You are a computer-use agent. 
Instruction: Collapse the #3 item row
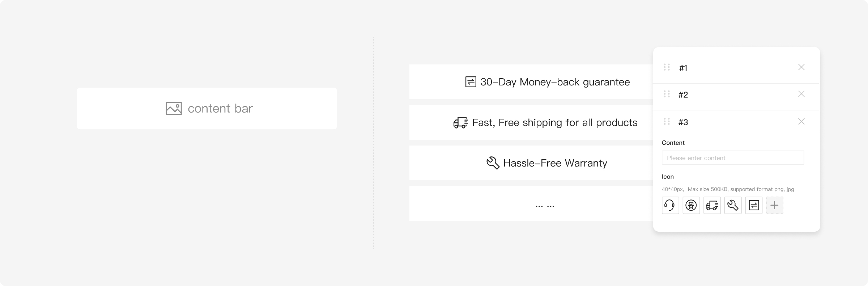coord(736,122)
